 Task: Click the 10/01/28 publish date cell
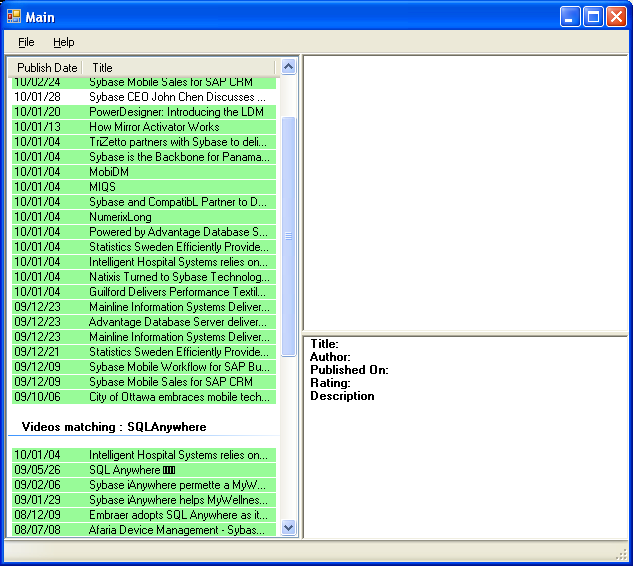pyautogui.click(x=37, y=97)
